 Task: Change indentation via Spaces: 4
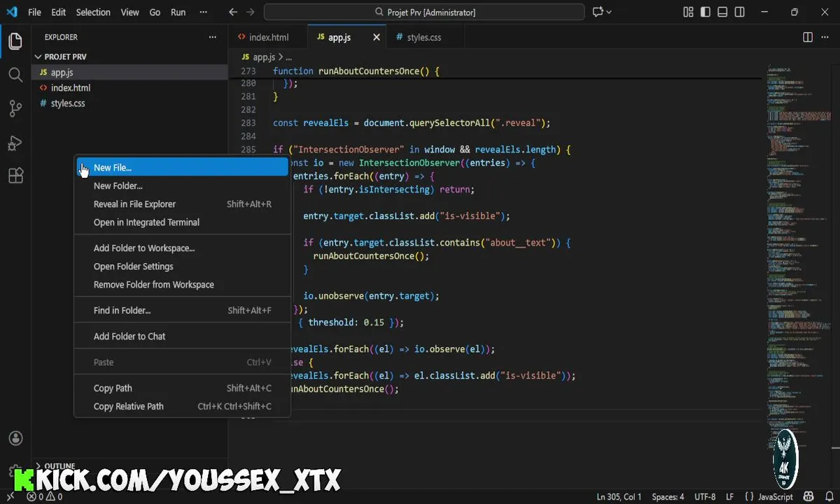(x=668, y=496)
